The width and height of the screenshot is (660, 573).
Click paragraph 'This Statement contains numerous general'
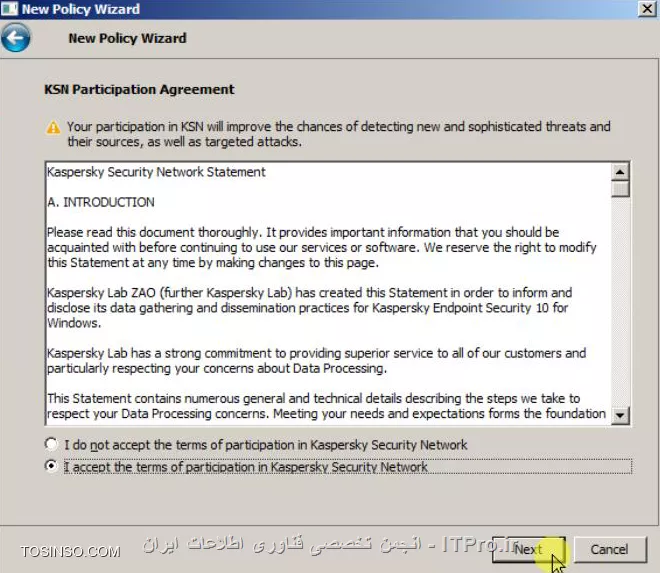pyautogui.click(x=326, y=406)
